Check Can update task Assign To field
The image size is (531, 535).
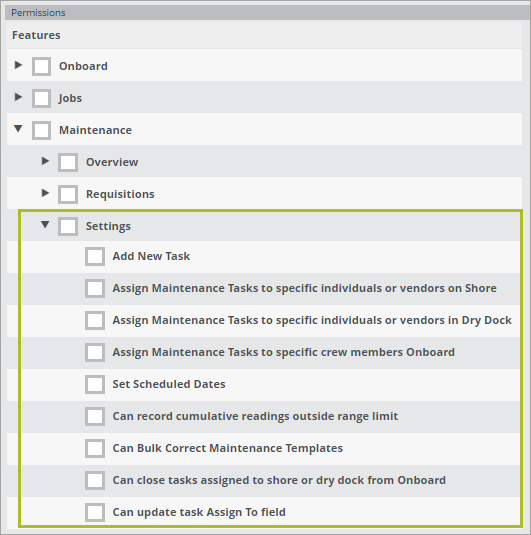click(x=95, y=512)
